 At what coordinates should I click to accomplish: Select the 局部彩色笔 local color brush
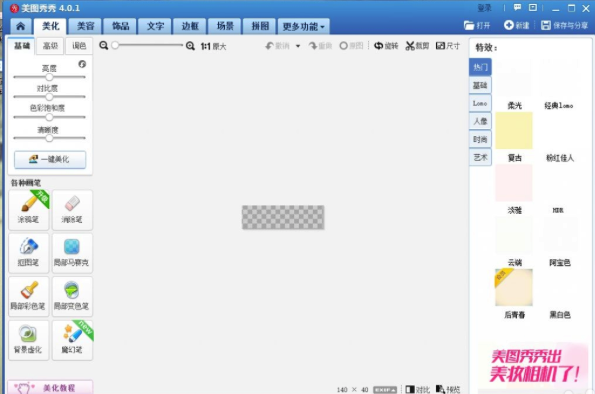(29, 296)
